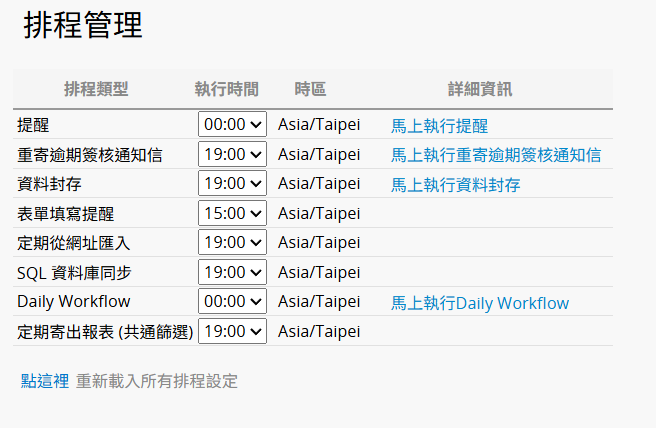Trigger the 馬上執行Daily Workflow link

pos(479,303)
